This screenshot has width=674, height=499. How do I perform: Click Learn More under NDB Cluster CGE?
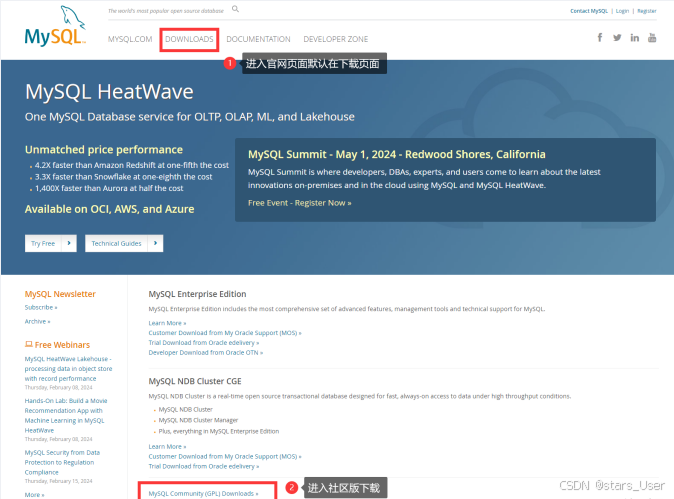[x=167, y=447]
